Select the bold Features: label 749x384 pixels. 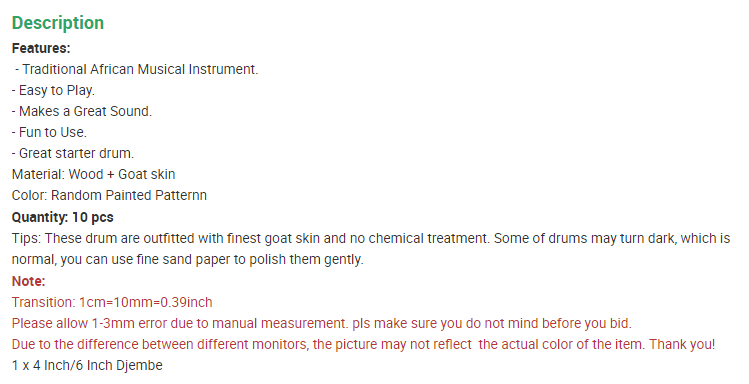coord(41,48)
